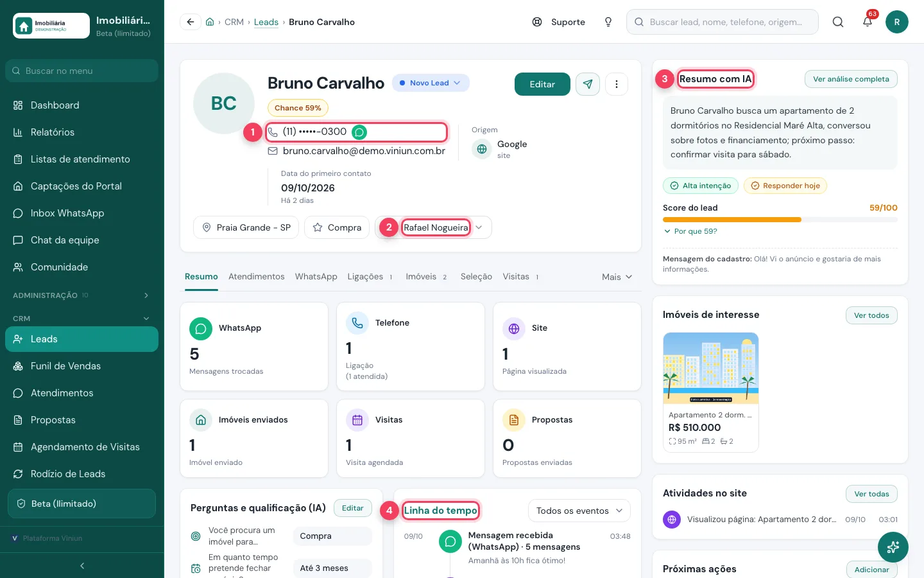Click the WhatsApp icon beside phone number
This screenshot has width=924, height=578.
[359, 132]
